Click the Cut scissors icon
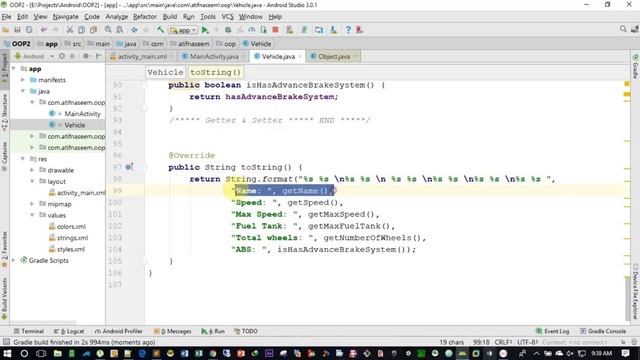The height and width of the screenshot is (360, 640). (70, 30)
